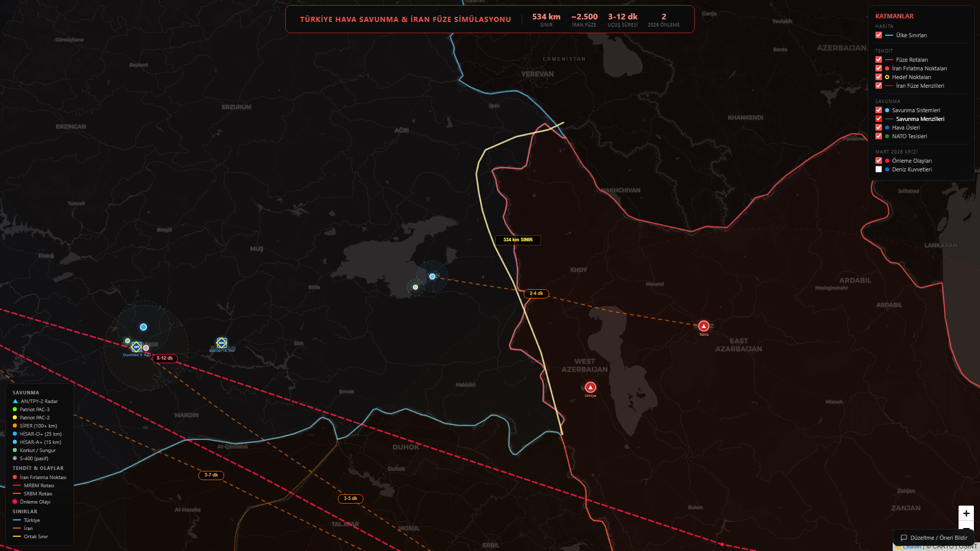Toggle the Savunma Menzilleri checkbox
Image resolution: width=980 pixels, height=551 pixels.
point(878,119)
